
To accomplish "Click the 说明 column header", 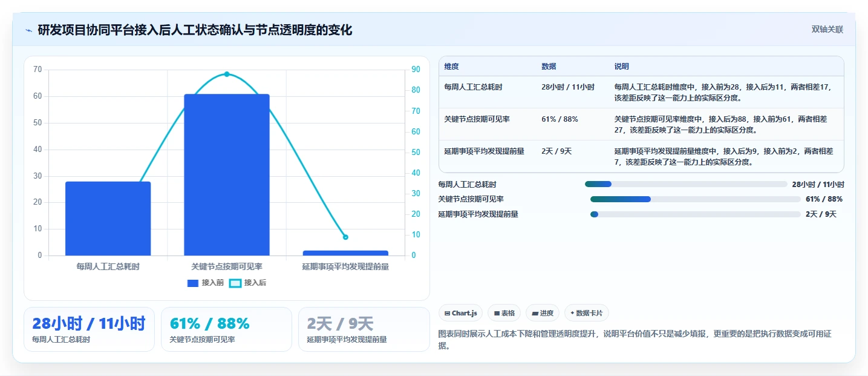I will coord(622,67).
